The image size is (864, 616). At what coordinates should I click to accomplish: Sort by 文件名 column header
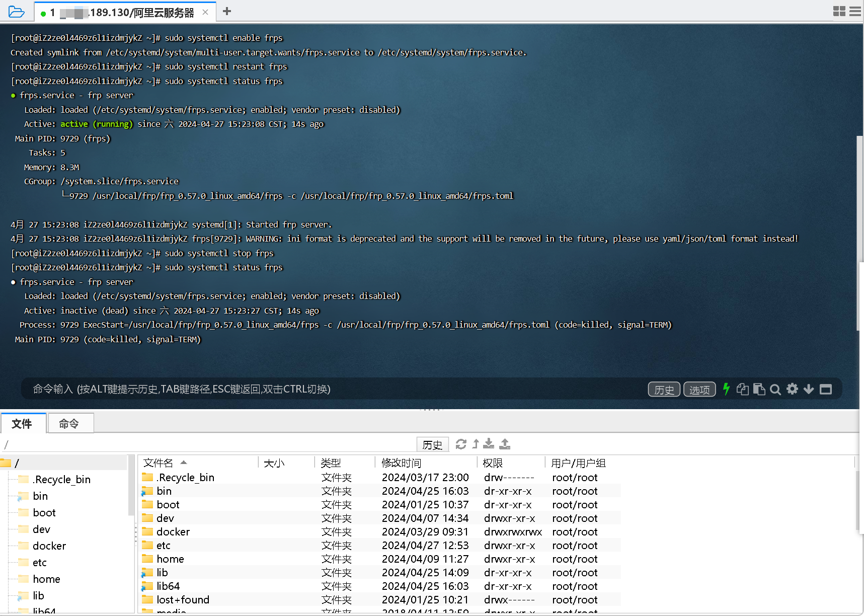pos(199,463)
